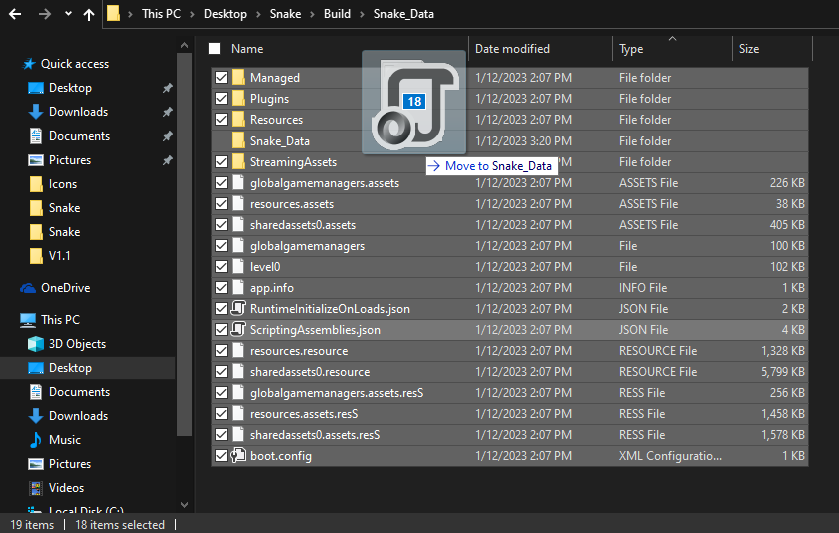Screen dimensions: 839x533
Task: Open the chevron after Snake breadcrumb
Action: 312,14
